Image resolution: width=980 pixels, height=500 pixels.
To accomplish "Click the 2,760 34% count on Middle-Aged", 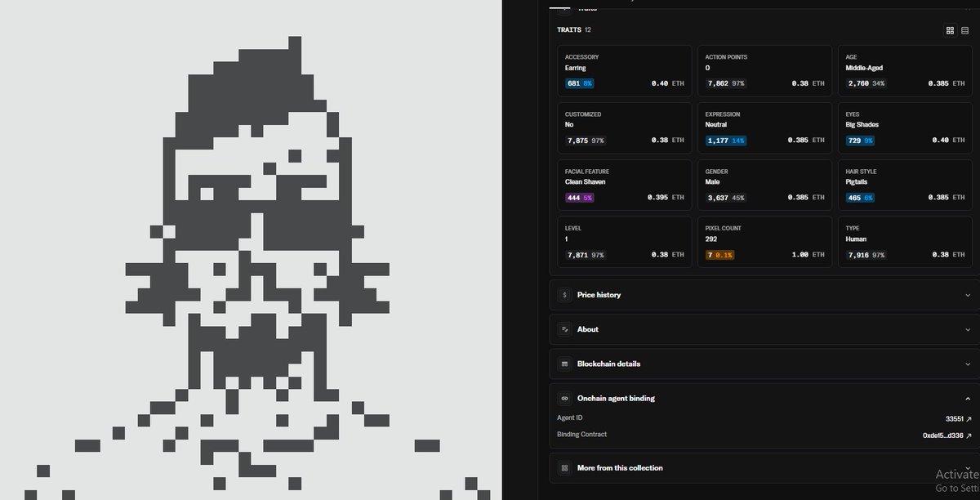I will [x=865, y=83].
